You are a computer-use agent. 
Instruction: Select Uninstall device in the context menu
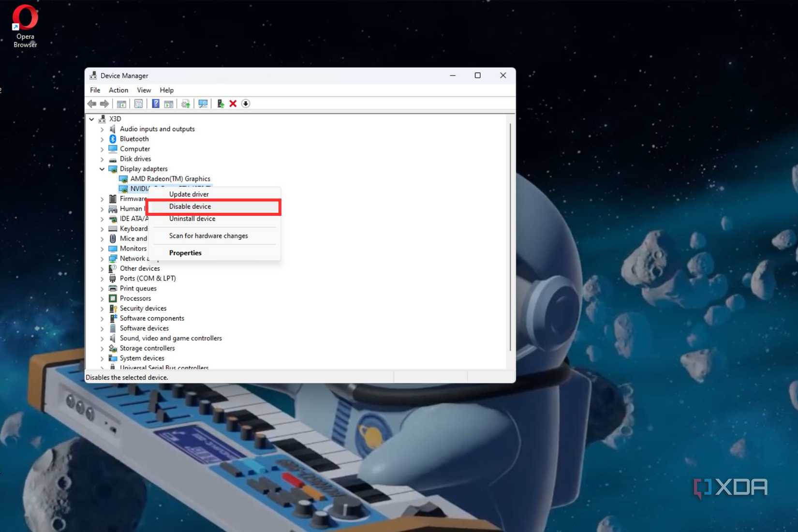[x=192, y=219]
